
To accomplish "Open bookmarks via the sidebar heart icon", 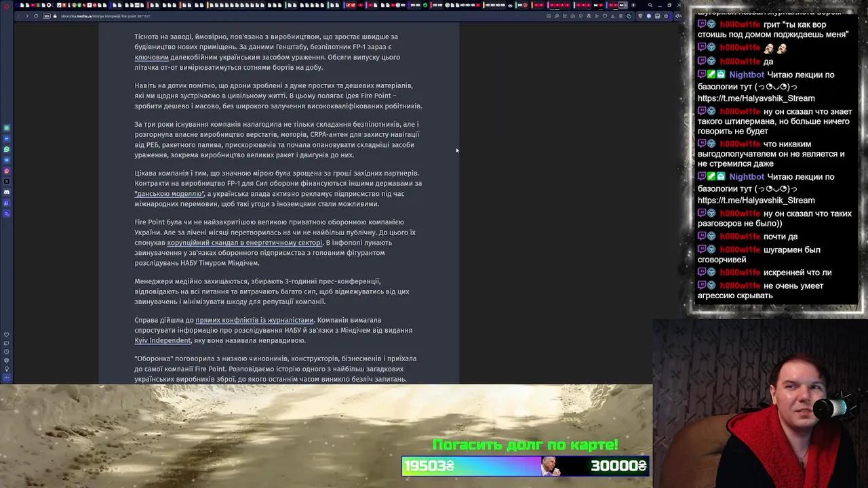I will pyautogui.click(x=7, y=334).
